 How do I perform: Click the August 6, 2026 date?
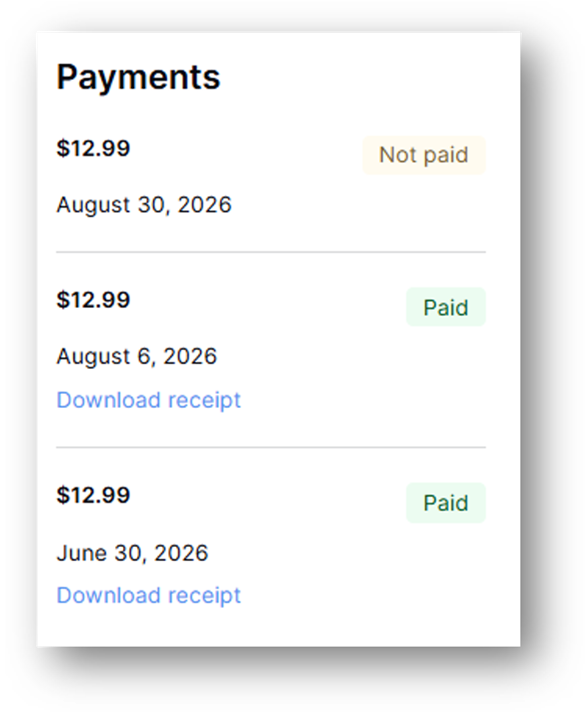[137, 356]
